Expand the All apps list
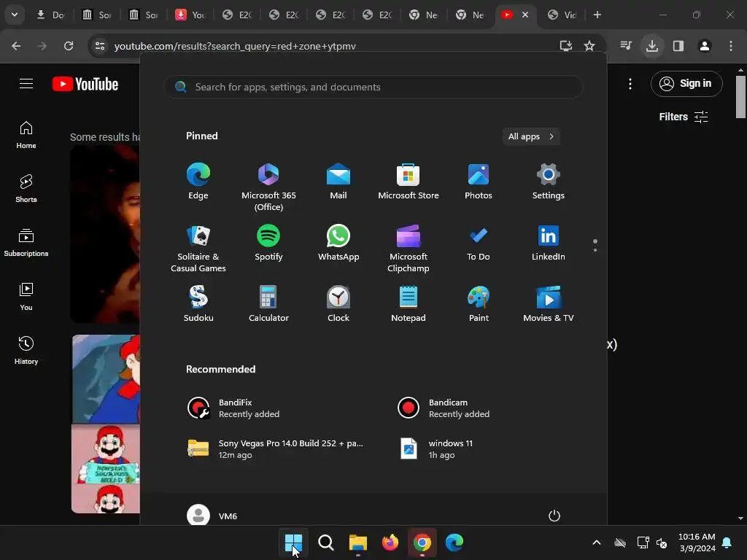747x560 pixels. click(531, 136)
